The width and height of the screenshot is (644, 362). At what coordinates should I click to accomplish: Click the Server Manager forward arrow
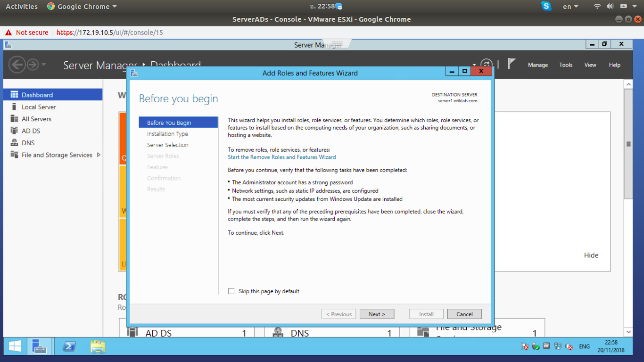tap(33, 65)
